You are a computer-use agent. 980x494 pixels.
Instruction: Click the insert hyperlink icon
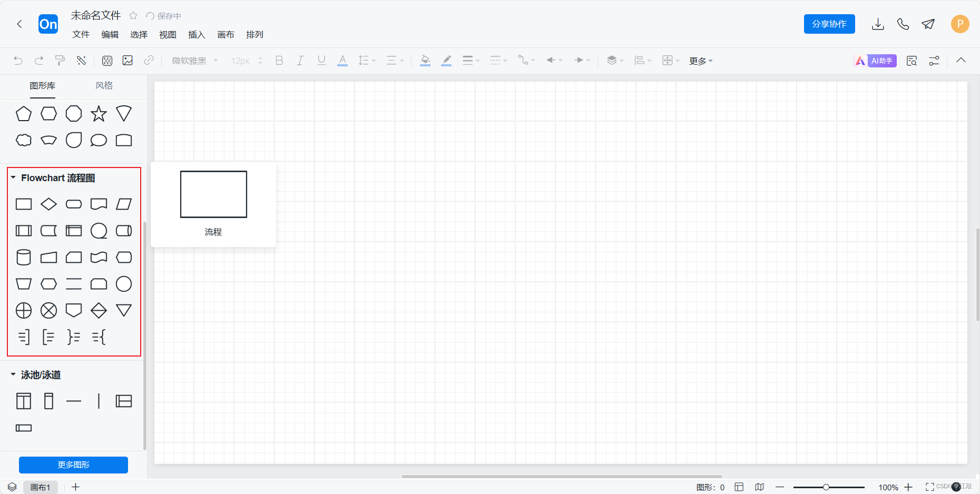pos(149,60)
